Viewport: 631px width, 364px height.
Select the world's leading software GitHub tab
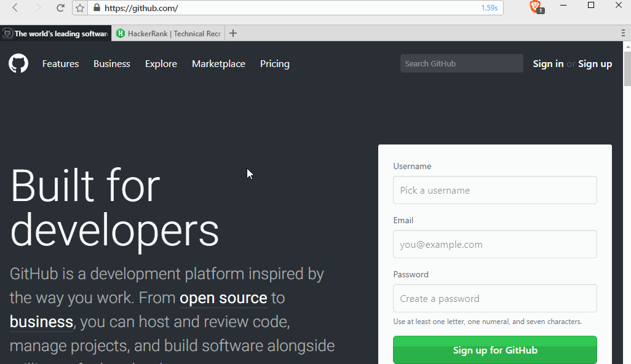[x=55, y=33]
